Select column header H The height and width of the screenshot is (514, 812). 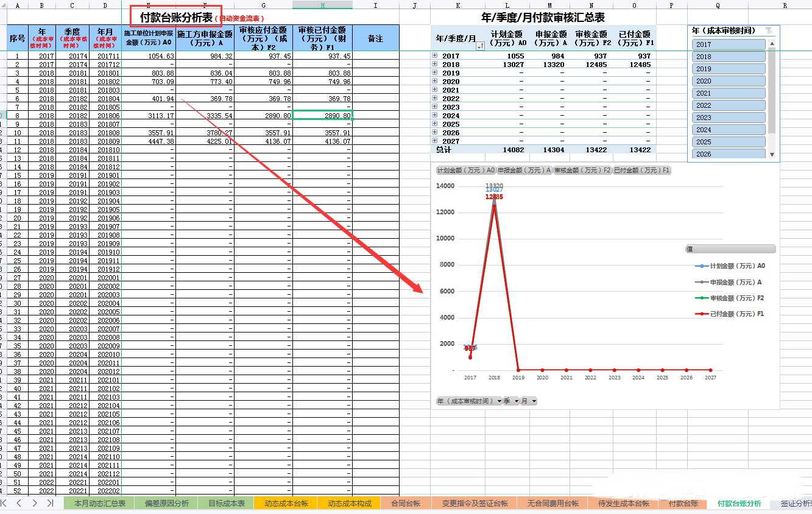tap(322, 4)
